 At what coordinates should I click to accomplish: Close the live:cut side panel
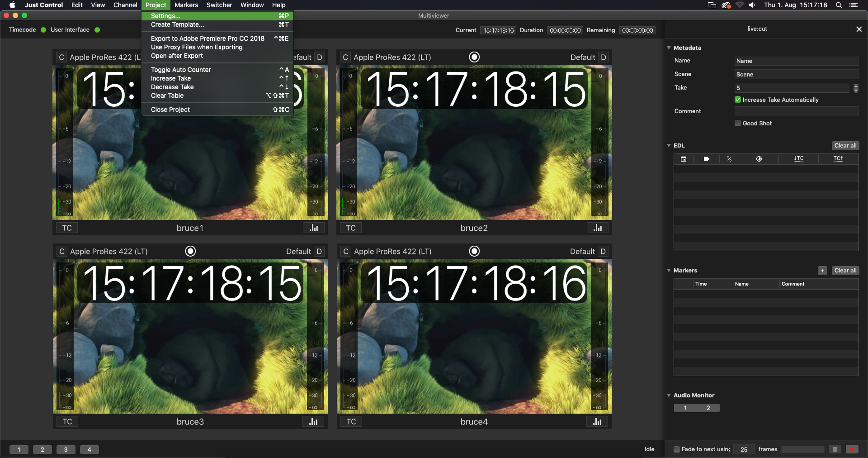point(859,29)
